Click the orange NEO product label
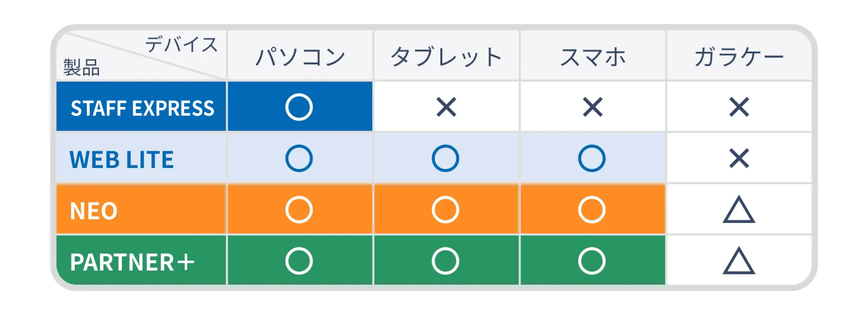This screenshot has width=868, height=314. coord(94,211)
